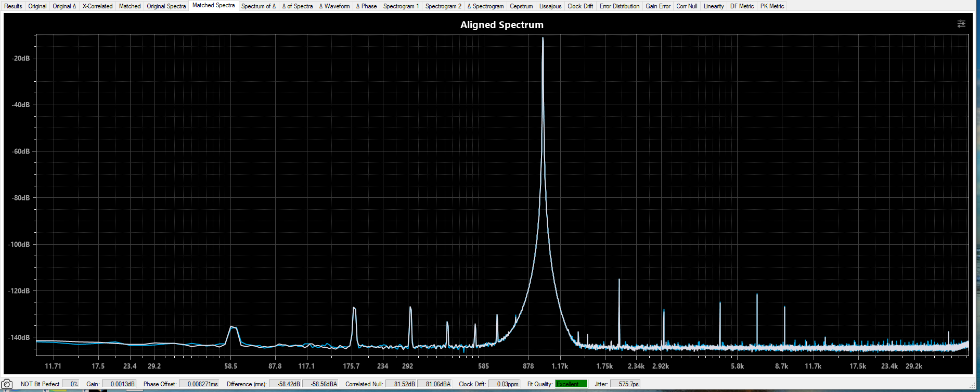Click the Gain value field 0.0013dB
Viewport: 980px width, 392px height.
[x=119, y=384]
